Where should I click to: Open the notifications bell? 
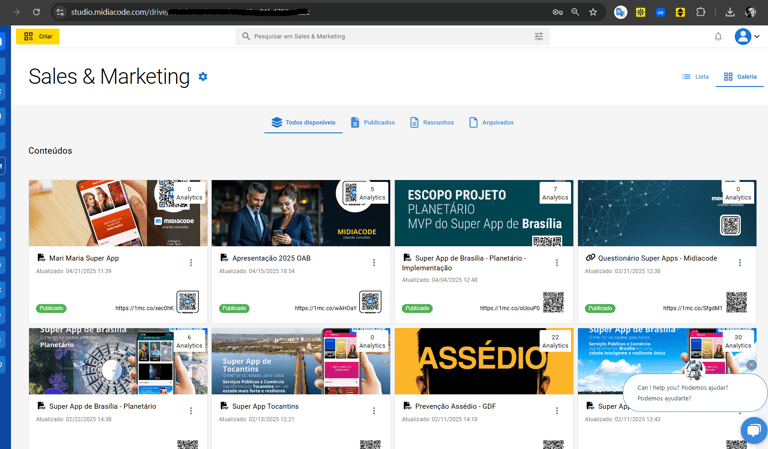pos(718,36)
